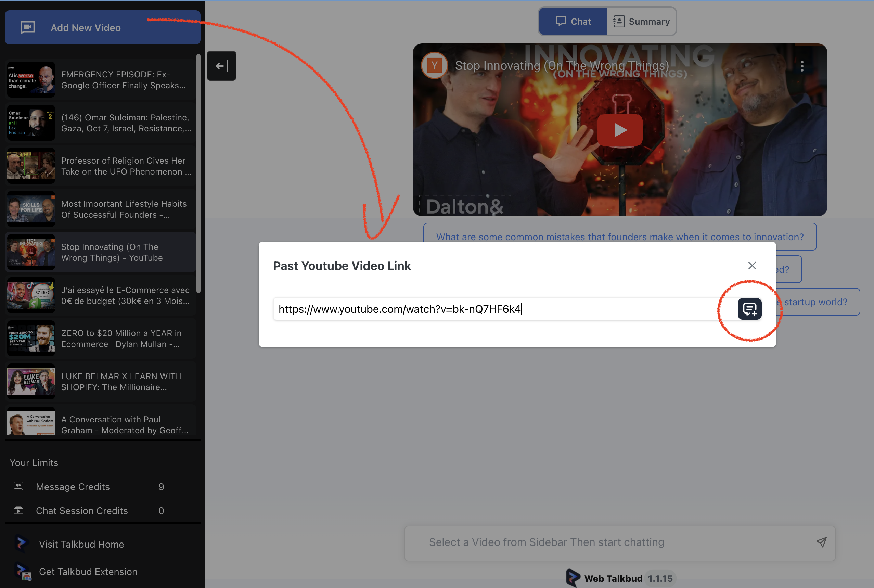Select Stop Innovating video in sidebar
Image resolution: width=874 pixels, height=588 pixels.
point(101,252)
